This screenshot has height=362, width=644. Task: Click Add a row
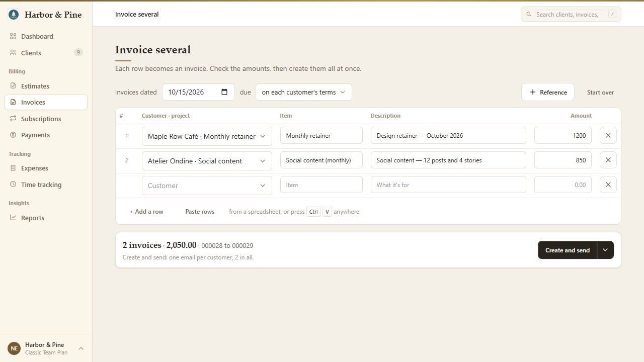click(x=146, y=212)
